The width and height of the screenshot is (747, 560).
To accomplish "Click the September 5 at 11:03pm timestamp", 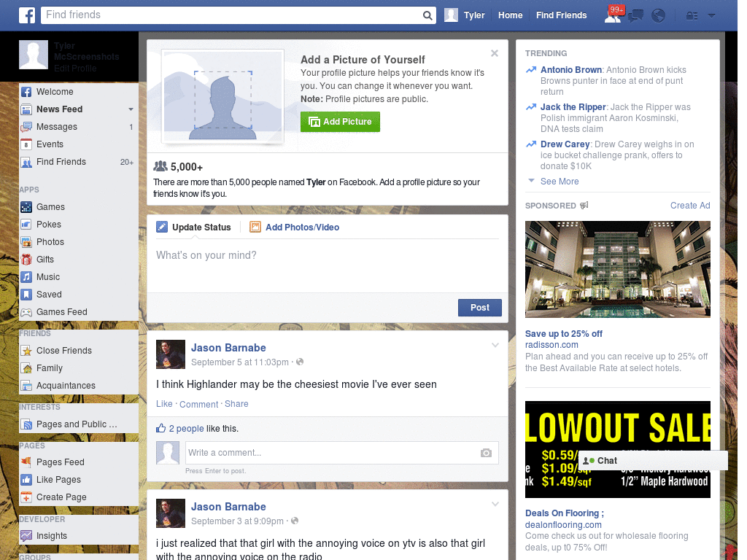I will [239, 362].
